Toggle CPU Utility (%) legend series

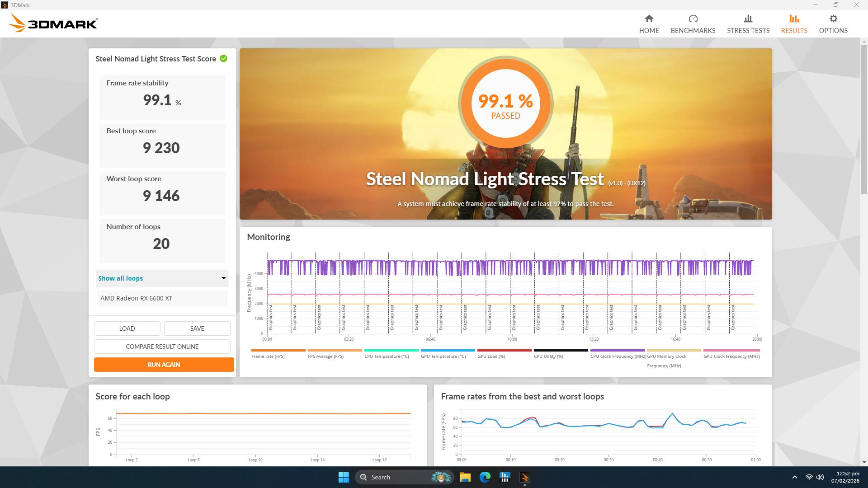561,353
